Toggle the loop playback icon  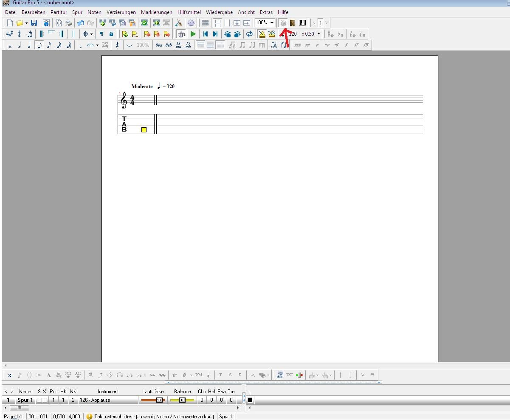point(250,34)
